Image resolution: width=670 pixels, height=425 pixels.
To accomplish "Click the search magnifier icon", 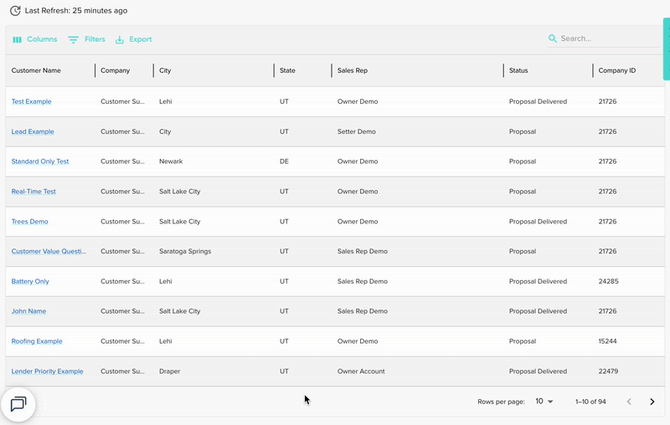I will pos(553,39).
